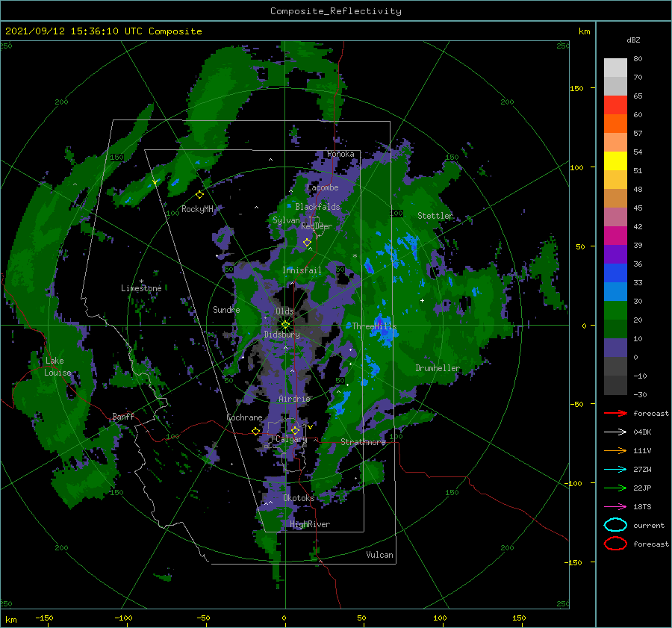Click the yellow diamond marker near RockyMH
The image size is (672, 628).
[199, 195]
